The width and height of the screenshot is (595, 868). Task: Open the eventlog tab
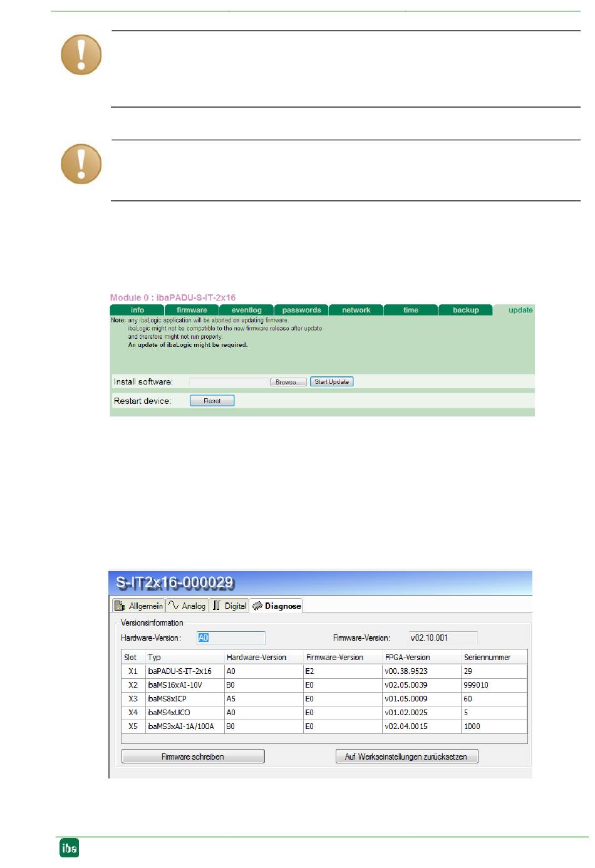tap(247, 310)
